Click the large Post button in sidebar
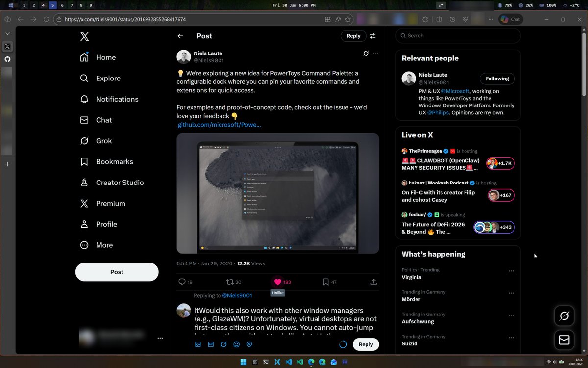 click(x=117, y=272)
